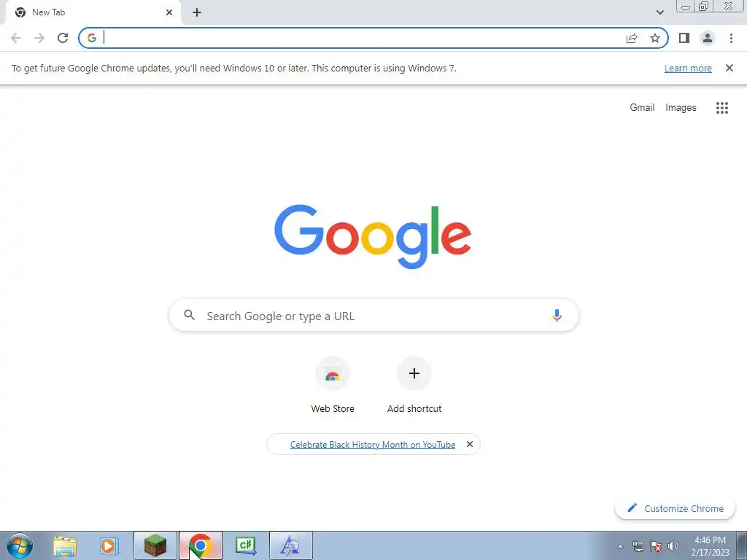Click the Chrome taskbar icon
Viewport: 747px width, 560px height.
(x=201, y=546)
